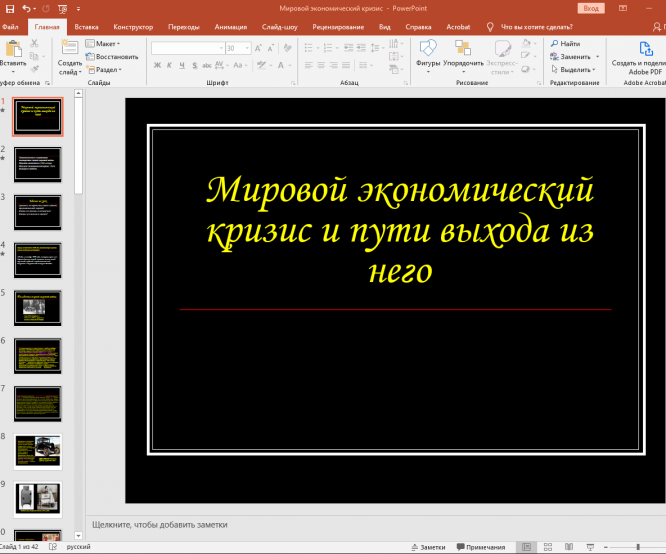Open the Вставка ribbon tab
666x554 pixels.
(x=87, y=27)
